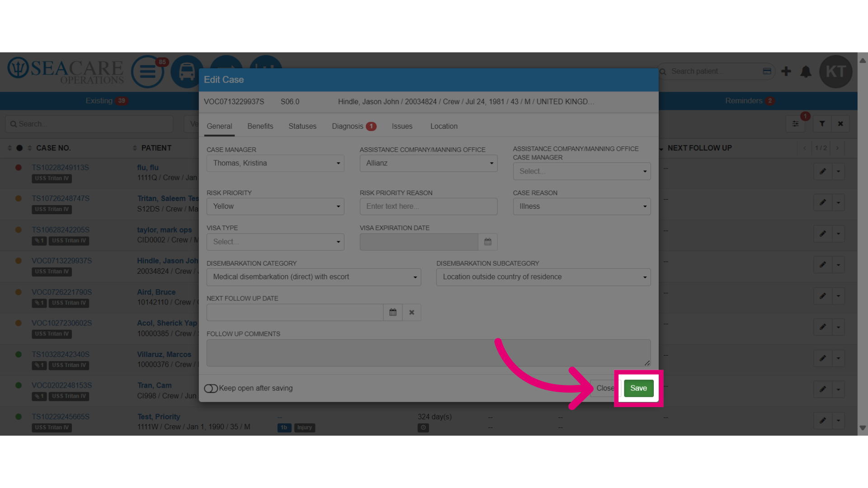
Task: Edit case TS10228249113S with pencil icon
Action: point(823,171)
